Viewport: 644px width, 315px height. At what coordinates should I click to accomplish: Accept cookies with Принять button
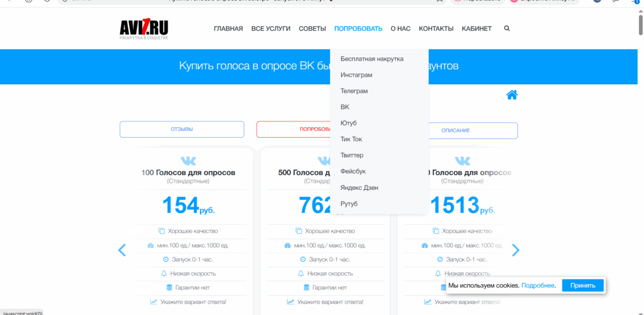583,285
